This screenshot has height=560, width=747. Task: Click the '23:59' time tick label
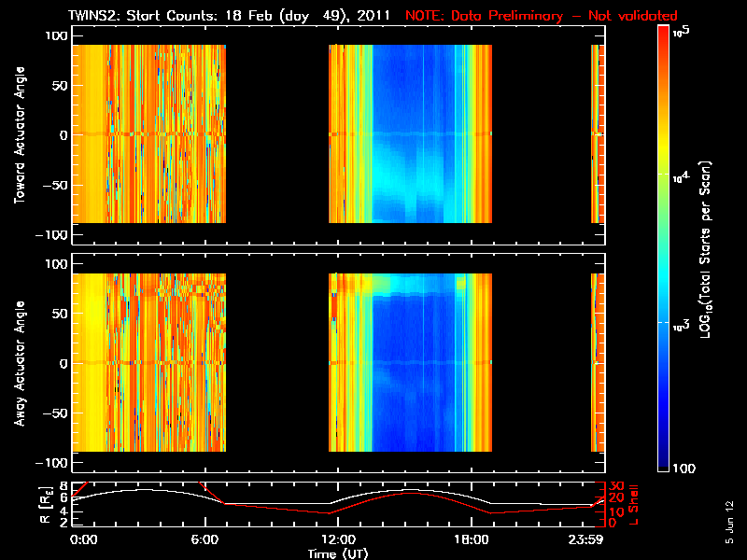[x=585, y=539]
